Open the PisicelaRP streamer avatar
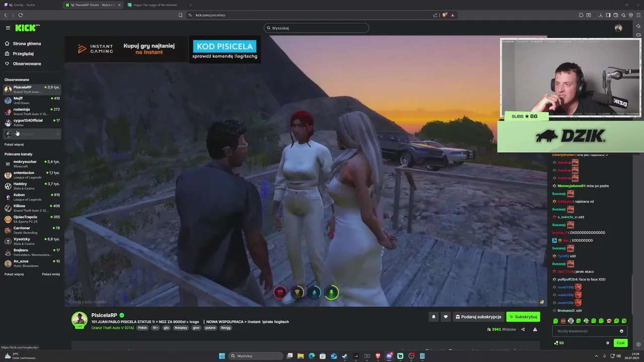 pos(79,320)
